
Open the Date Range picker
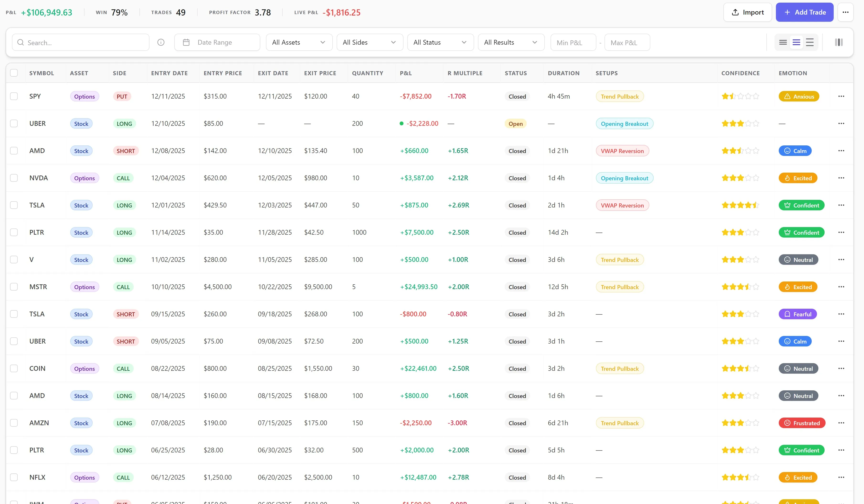217,42
